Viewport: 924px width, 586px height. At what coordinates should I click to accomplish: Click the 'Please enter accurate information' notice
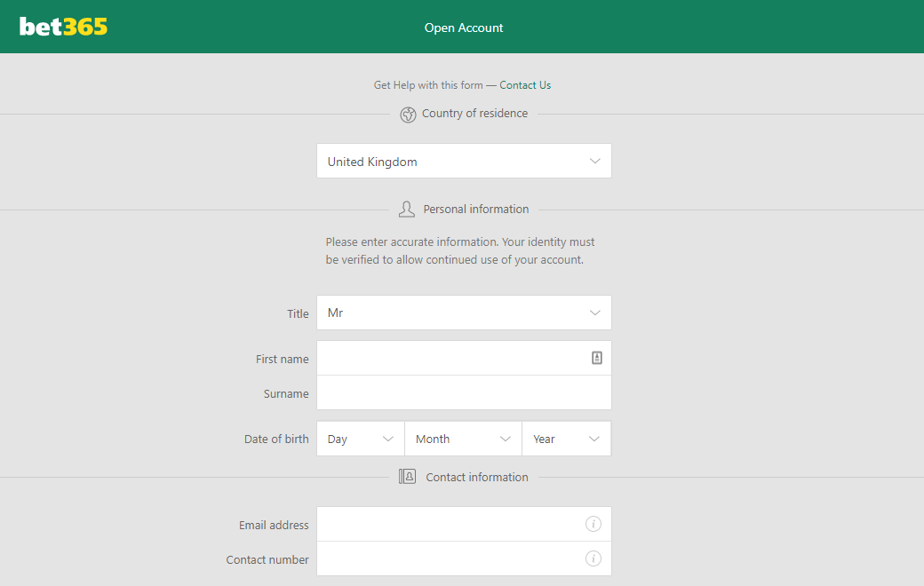pyautogui.click(x=460, y=251)
